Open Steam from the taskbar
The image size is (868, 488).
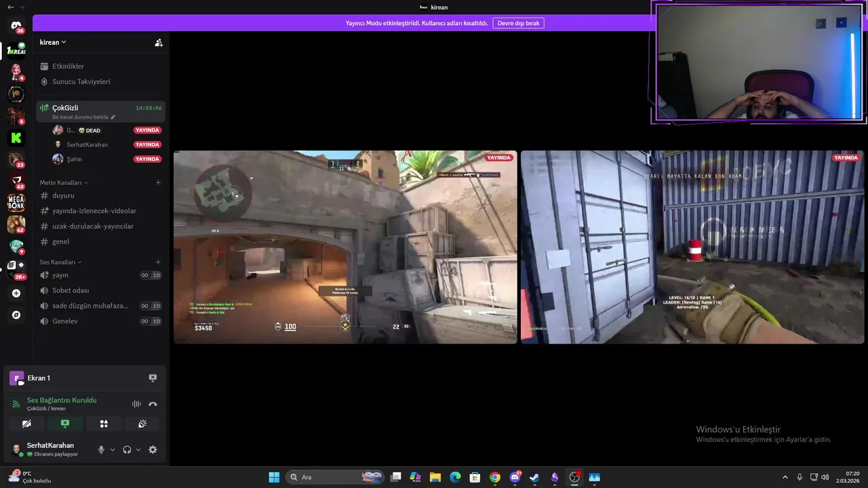(x=535, y=477)
